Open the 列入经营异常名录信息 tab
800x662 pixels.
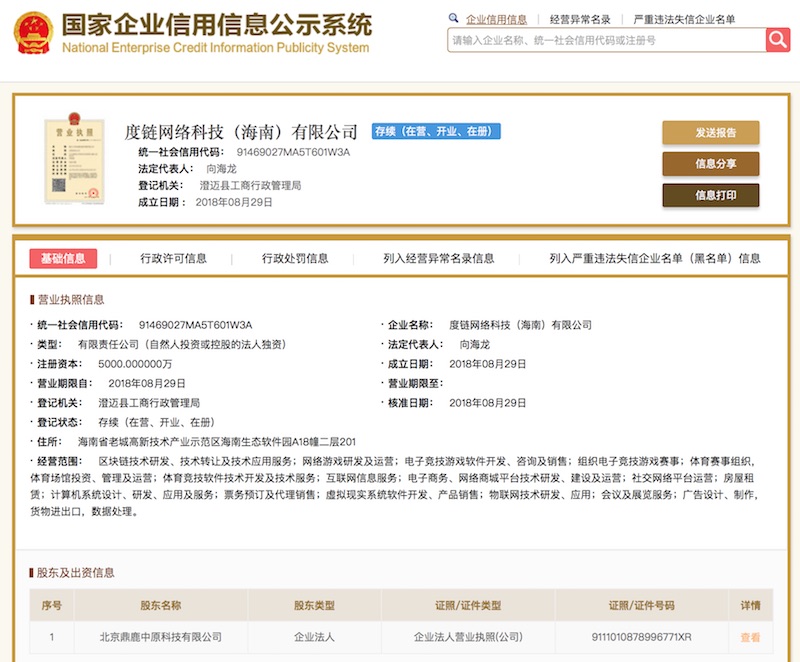pyautogui.click(x=438, y=258)
